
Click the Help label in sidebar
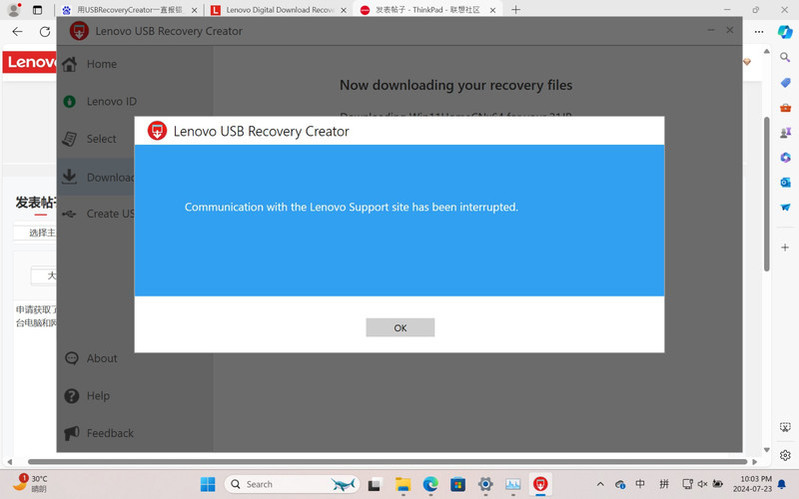98,396
